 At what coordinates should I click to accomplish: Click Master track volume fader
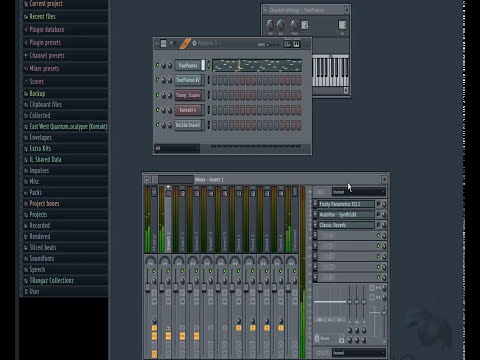click(147, 287)
